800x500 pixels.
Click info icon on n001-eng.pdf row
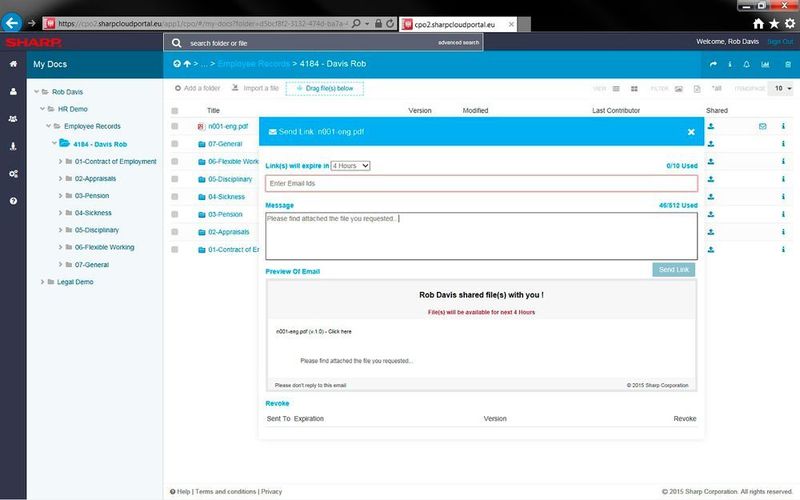[783, 126]
